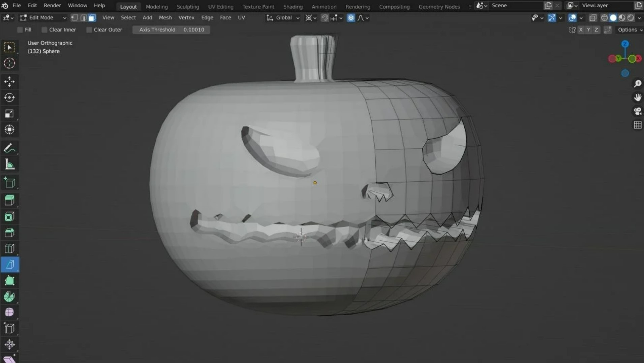
Task: Check the Clear Inner option
Action: pos(44,30)
